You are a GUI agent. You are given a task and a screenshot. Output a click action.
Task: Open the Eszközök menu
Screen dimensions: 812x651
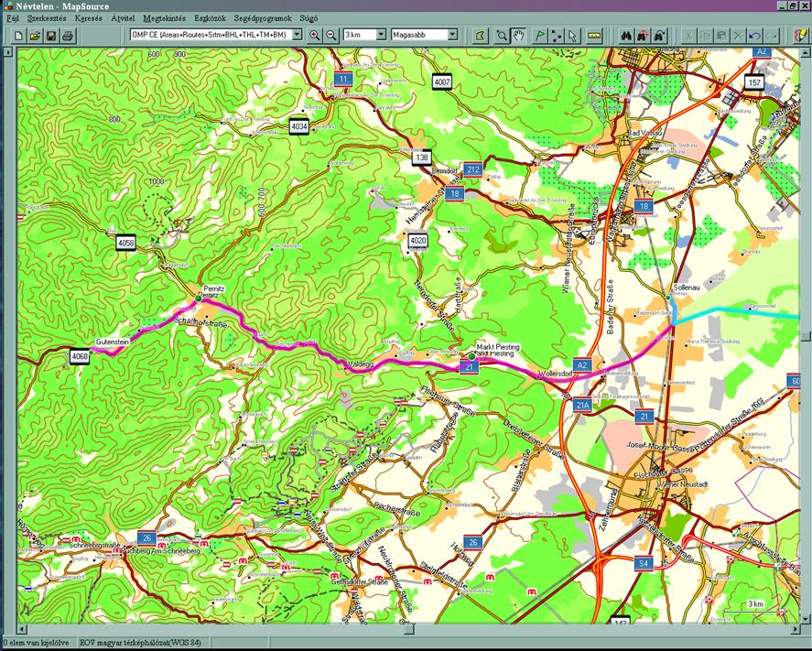click(210, 18)
